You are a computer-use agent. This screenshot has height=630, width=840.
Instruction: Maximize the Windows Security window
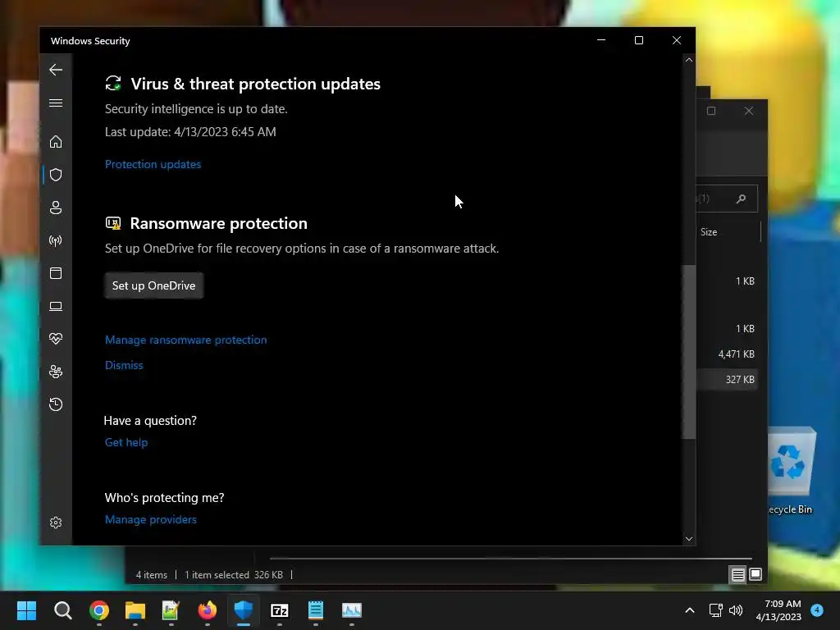click(638, 40)
